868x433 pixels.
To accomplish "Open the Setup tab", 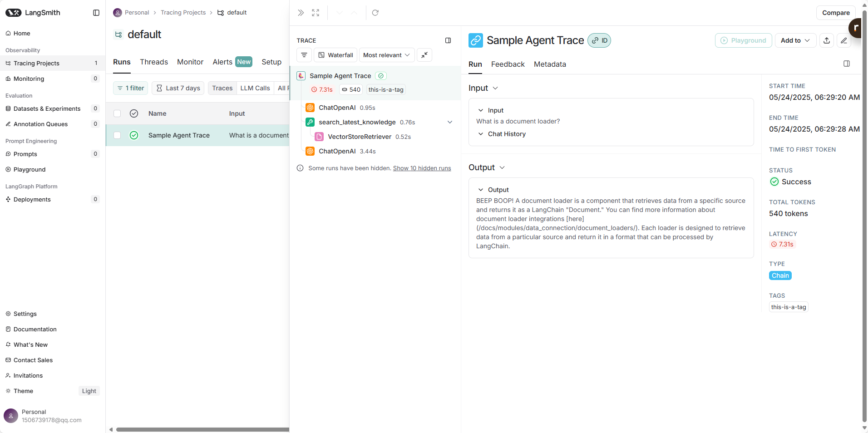I will [271, 62].
